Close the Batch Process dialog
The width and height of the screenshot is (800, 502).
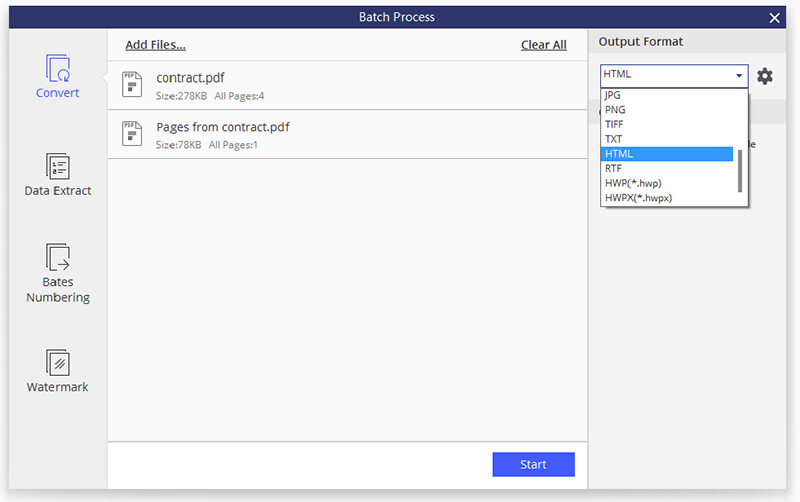(774, 17)
